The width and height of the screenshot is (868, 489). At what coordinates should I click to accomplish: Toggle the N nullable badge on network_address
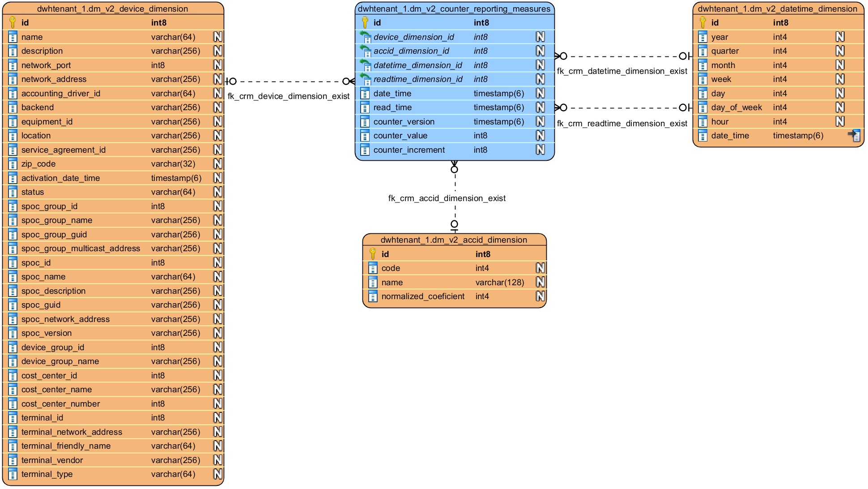(x=218, y=79)
